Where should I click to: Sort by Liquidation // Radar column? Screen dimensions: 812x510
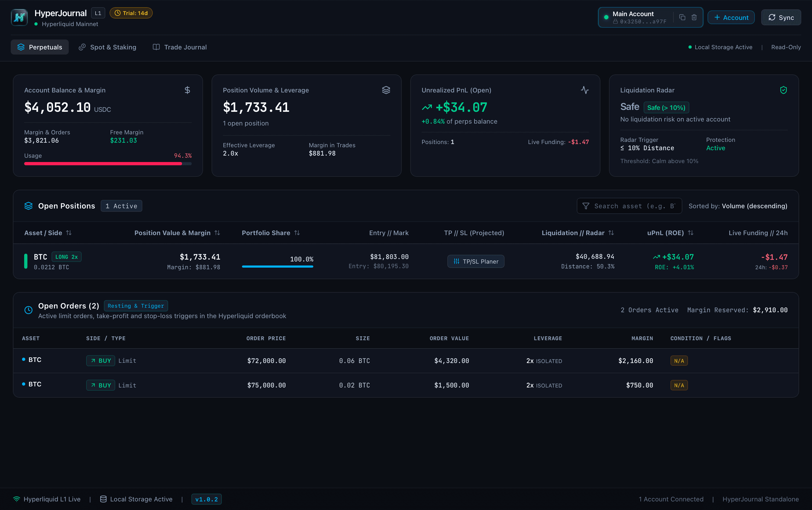coord(578,233)
